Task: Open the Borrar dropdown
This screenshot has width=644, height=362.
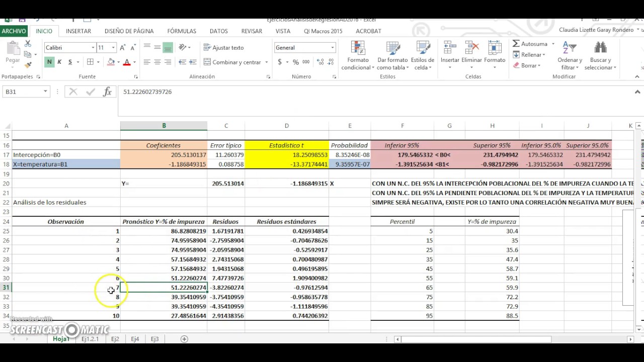Action: point(526,65)
